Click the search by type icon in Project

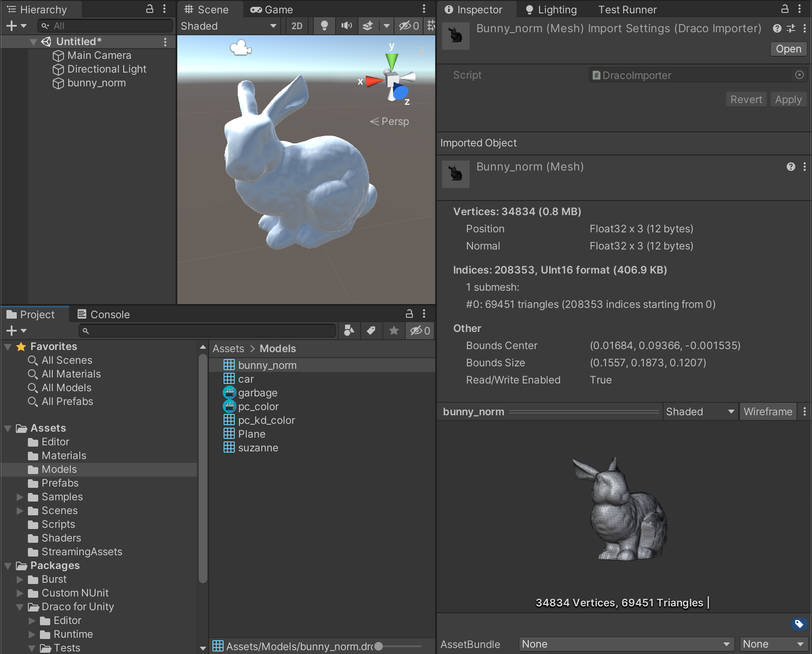click(x=348, y=331)
